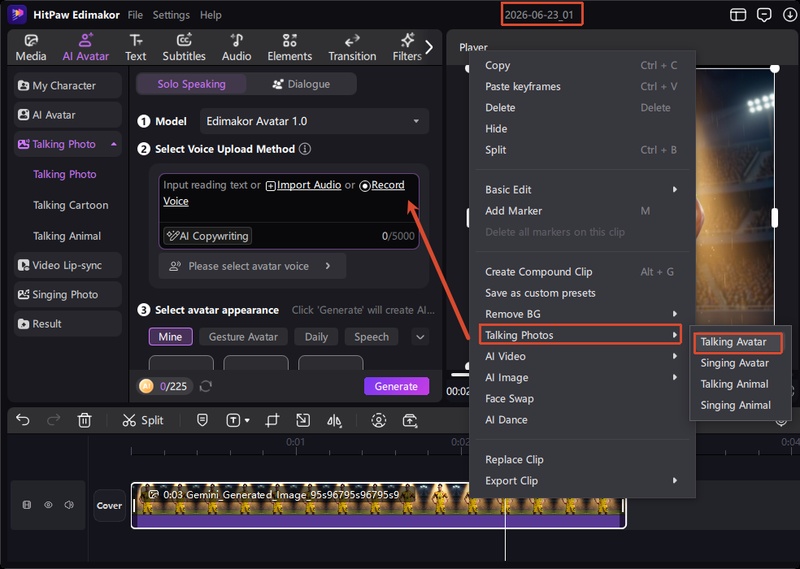800x569 pixels.
Task: Click the reading text input area
Action: click(289, 199)
